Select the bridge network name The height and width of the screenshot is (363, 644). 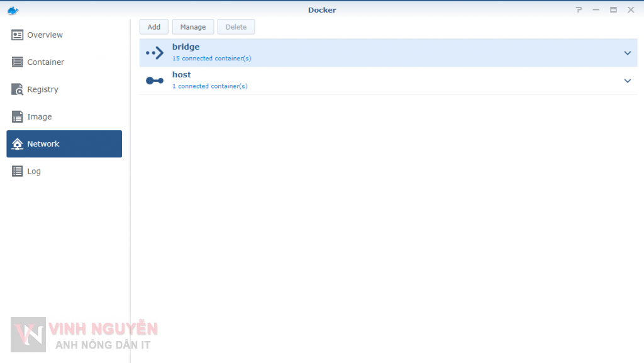(x=186, y=47)
